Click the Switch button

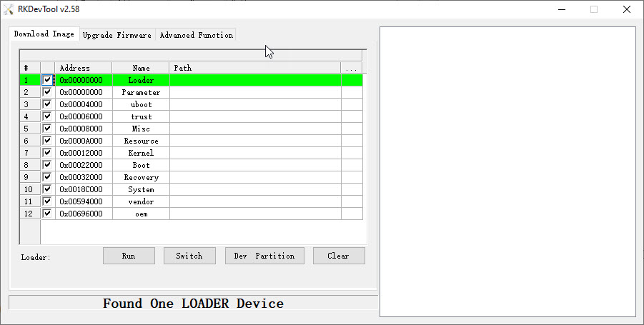coord(189,256)
